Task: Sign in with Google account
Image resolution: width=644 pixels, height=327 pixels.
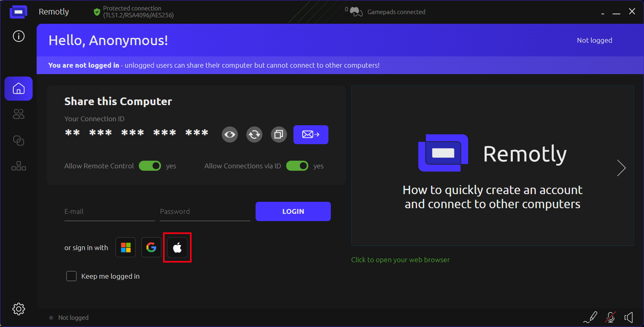Action: click(x=151, y=247)
